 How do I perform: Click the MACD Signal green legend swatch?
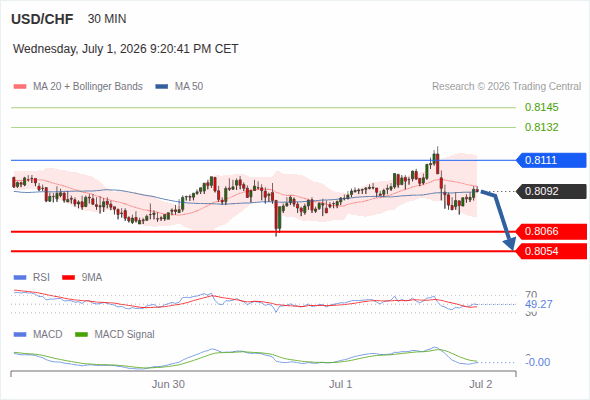click(x=81, y=335)
